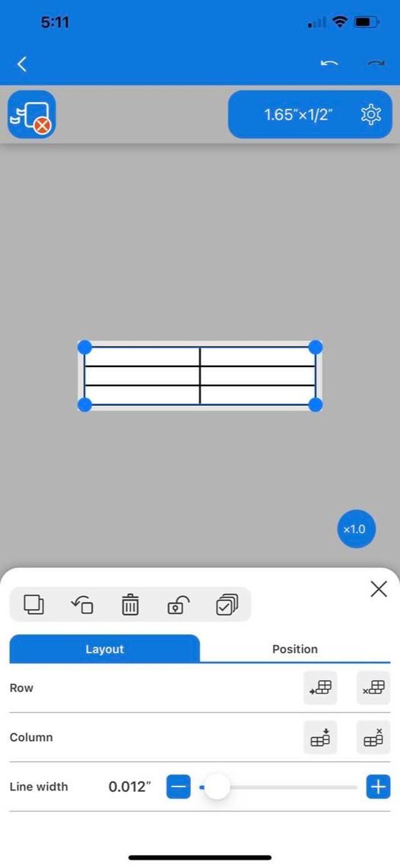Redo the last action
Screen dimensions: 400x868
coord(376,64)
